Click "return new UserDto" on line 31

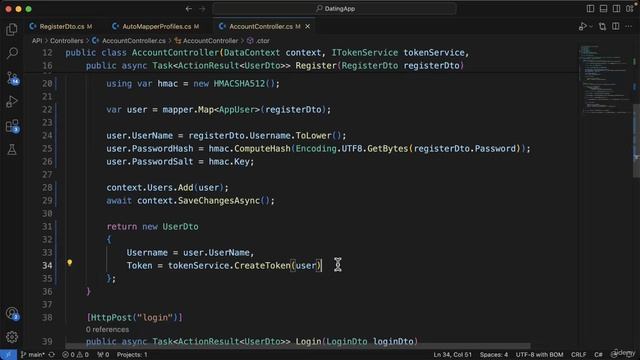pyautogui.click(x=152, y=227)
